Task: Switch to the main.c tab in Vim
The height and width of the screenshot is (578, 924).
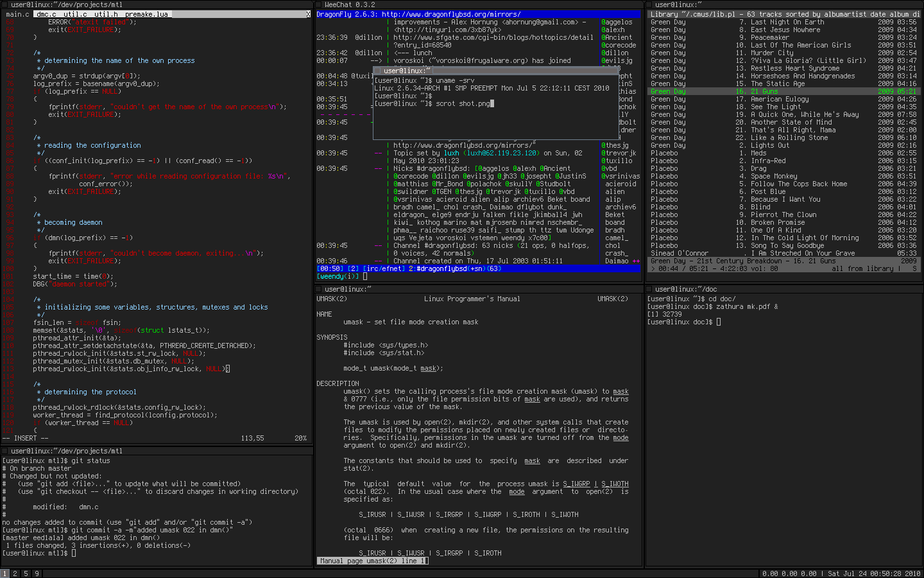Action: tap(17, 14)
